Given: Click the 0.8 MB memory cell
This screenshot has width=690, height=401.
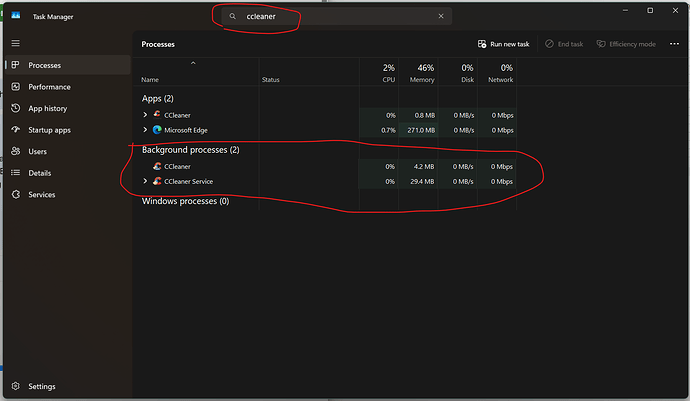Looking at the screenshot, I should click(x=418, y=115).
